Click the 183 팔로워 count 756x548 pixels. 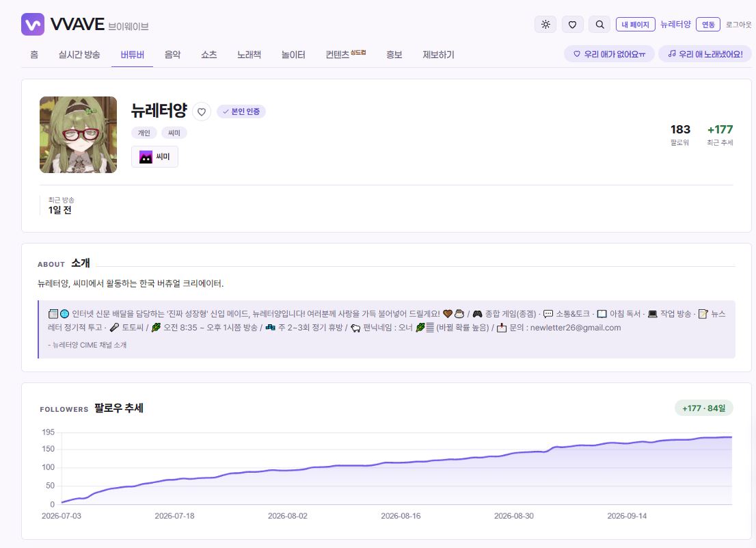(x=680, y=135)
